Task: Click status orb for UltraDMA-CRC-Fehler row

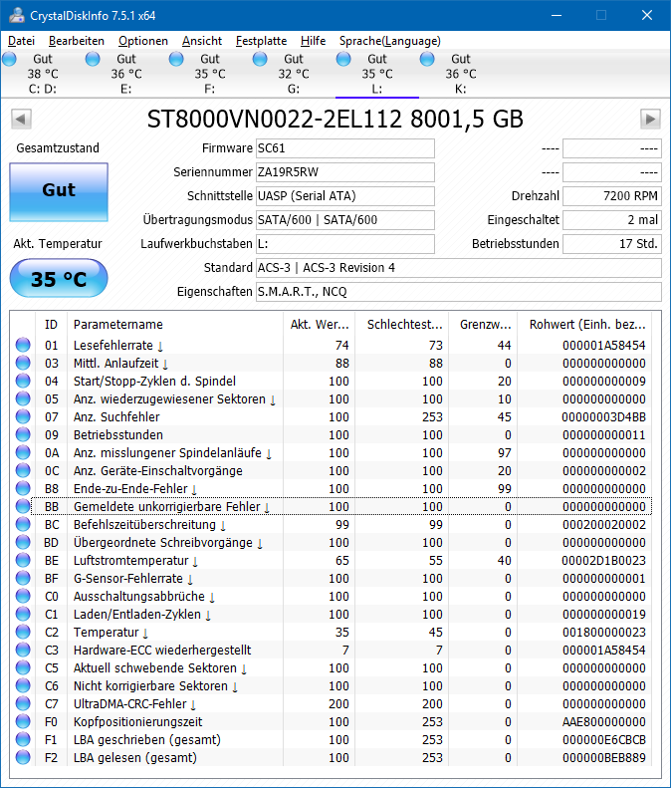Action: tap(23, 703)
